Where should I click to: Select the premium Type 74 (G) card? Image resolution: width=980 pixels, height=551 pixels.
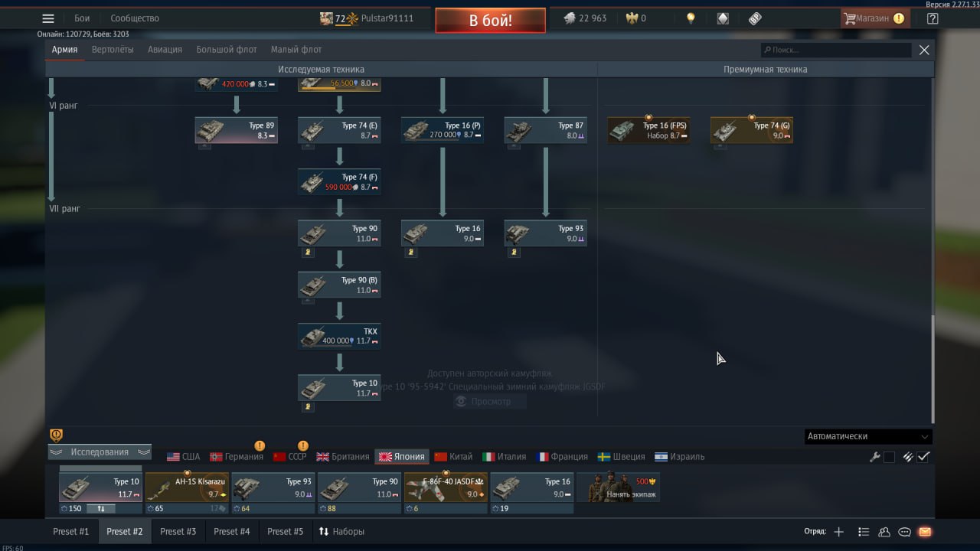[x=752, y=130]
